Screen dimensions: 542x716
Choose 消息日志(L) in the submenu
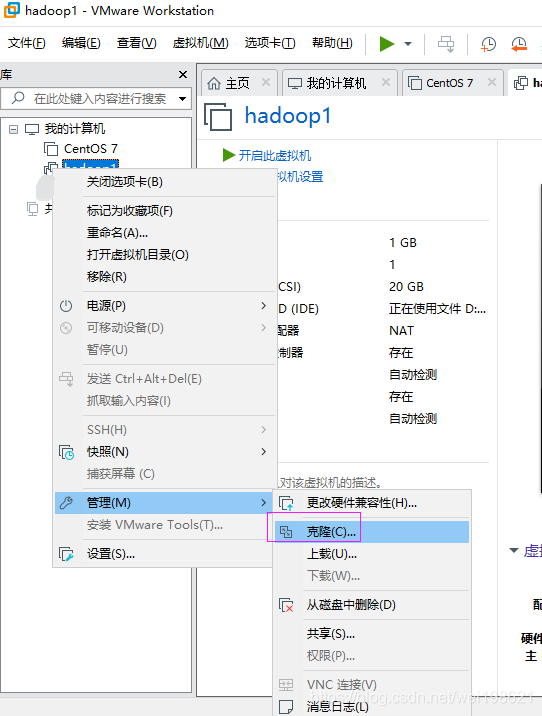(x=372, y=707)
